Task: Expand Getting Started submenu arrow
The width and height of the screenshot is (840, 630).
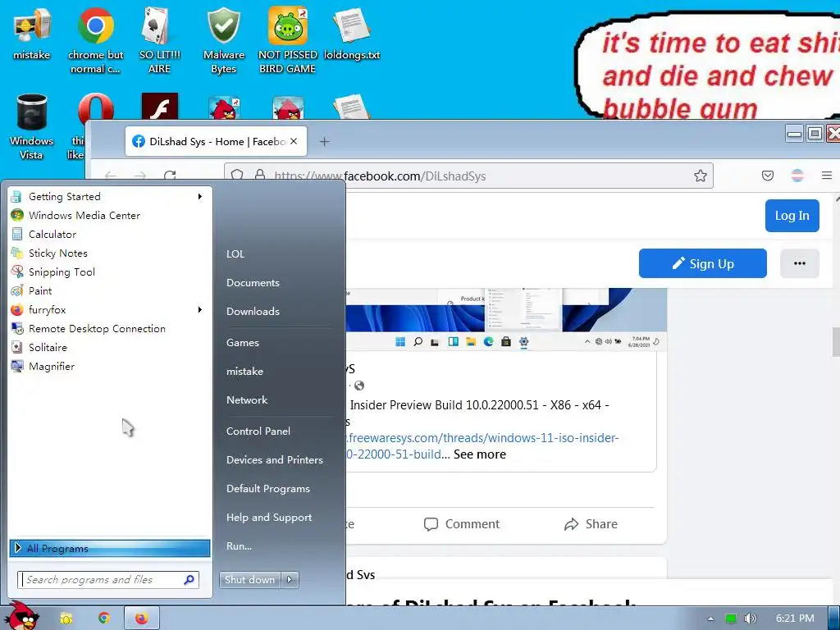Action: click(x=200, y=197)
